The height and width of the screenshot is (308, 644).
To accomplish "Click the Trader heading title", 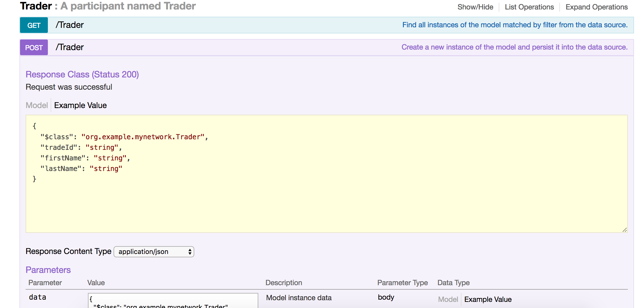I will (x=36, y=6).
